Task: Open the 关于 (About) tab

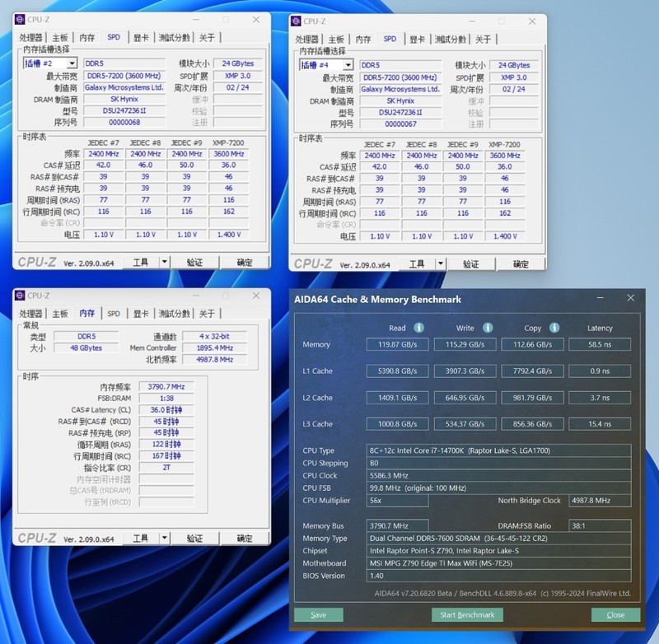Action: tap(208, 37)
